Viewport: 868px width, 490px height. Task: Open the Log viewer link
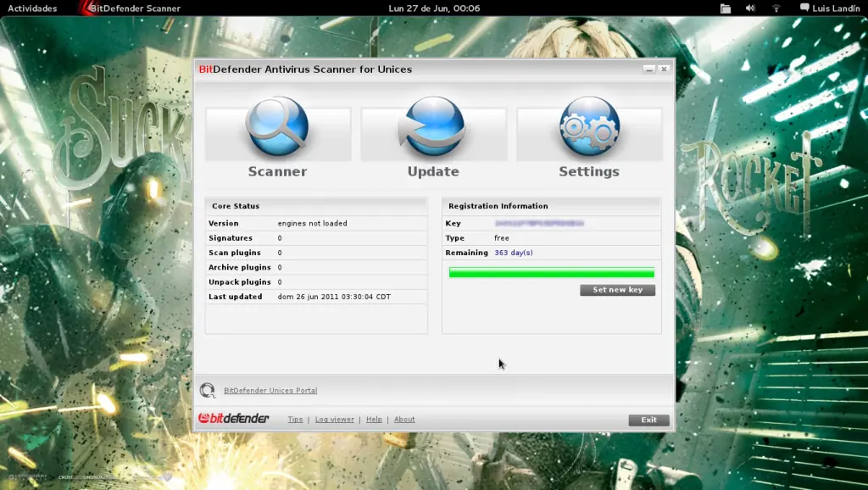pos(334,419)
